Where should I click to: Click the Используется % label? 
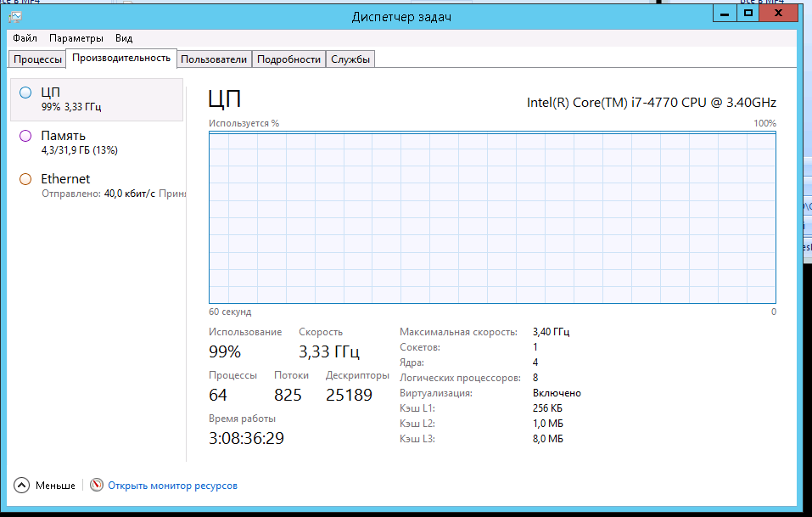click(x=244, y=123)
